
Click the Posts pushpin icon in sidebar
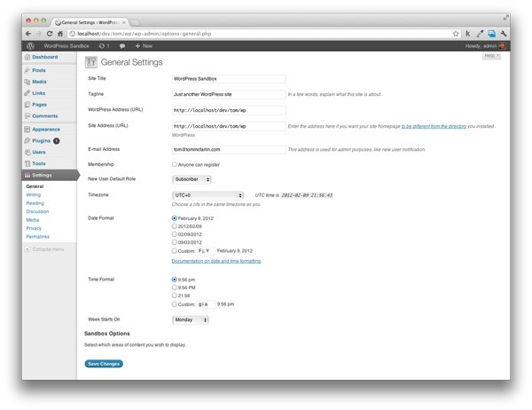pyautogui.click(x=27, y=69)
